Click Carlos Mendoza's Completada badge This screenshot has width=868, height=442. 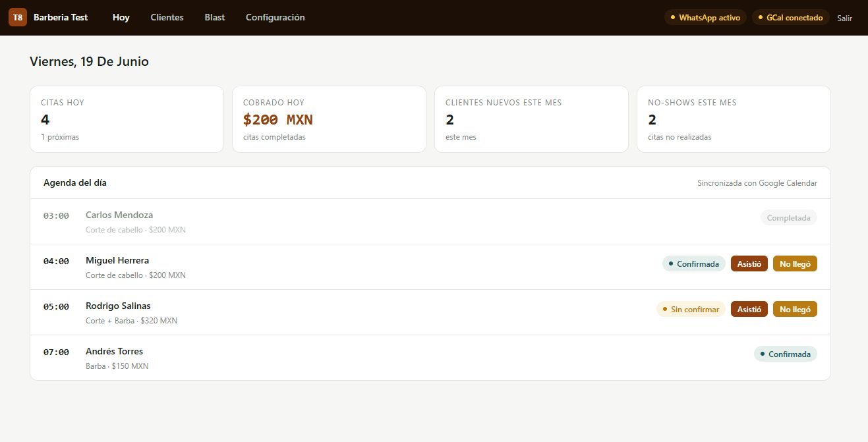pos(789,217)
